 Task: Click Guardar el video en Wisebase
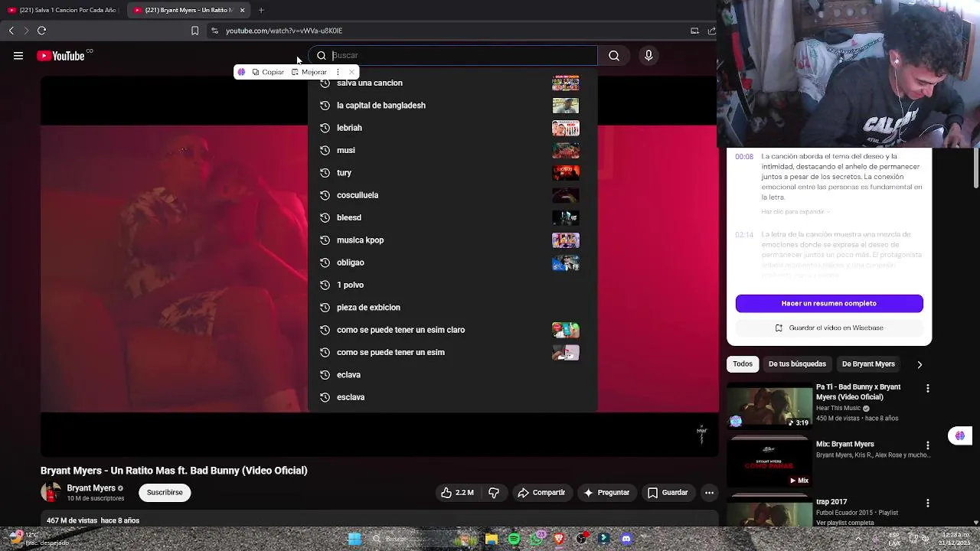[829, 328]
